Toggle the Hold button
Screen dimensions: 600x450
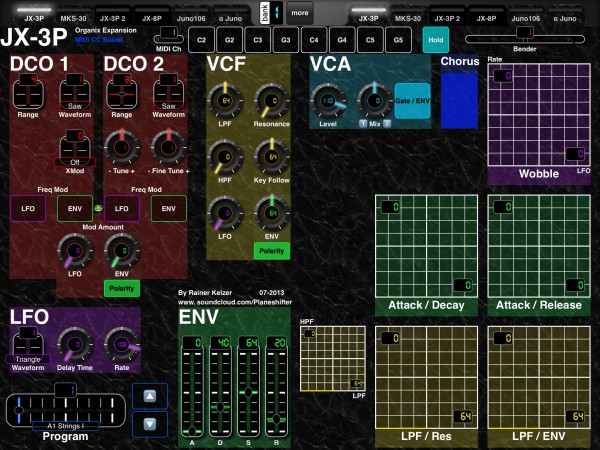[436, 40]
